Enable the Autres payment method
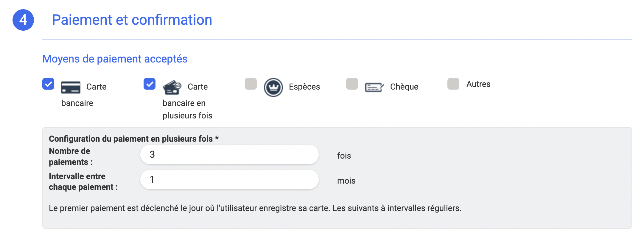Viewport: 644px width, 244px height. point(454,84)
